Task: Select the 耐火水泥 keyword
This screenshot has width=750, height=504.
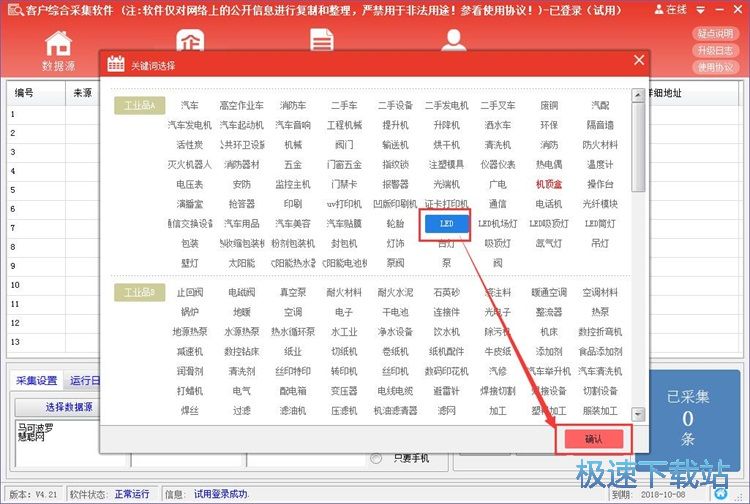Action: coord(395,292)
